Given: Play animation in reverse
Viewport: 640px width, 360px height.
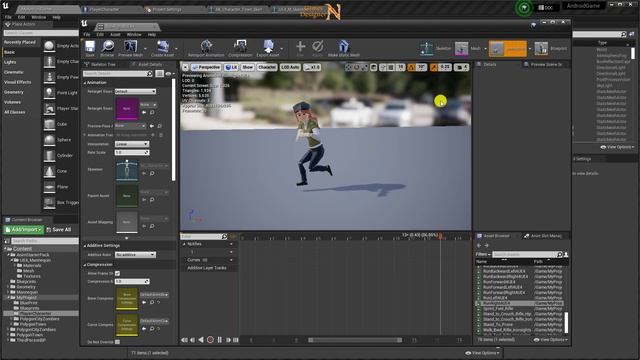Looking at the screenshot, I should click(x=201, y=340).
